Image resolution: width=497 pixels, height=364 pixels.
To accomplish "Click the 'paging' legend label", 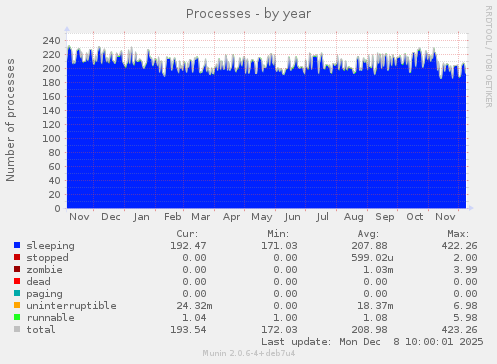I will (x=44, y=294).
